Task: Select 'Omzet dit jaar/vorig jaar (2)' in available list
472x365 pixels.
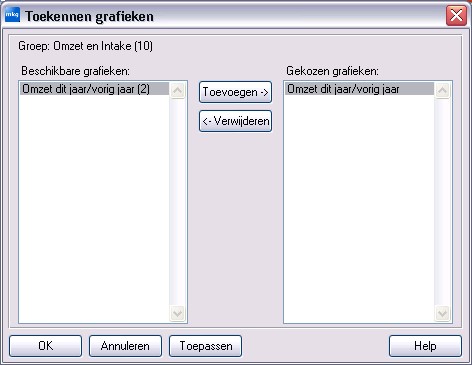Action: pos(94,89)
